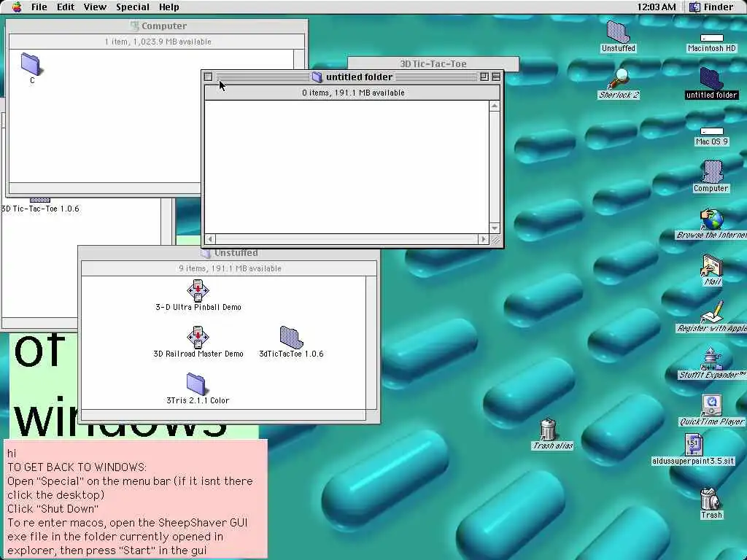Click up arrow in untitled folder scrollbar
Image resolution: width=747 pixels, height=560 pixels.
[494, 106]
